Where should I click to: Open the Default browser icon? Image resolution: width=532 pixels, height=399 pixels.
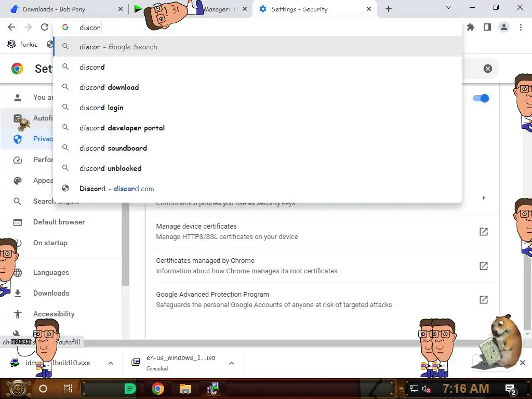coord(18,222)
